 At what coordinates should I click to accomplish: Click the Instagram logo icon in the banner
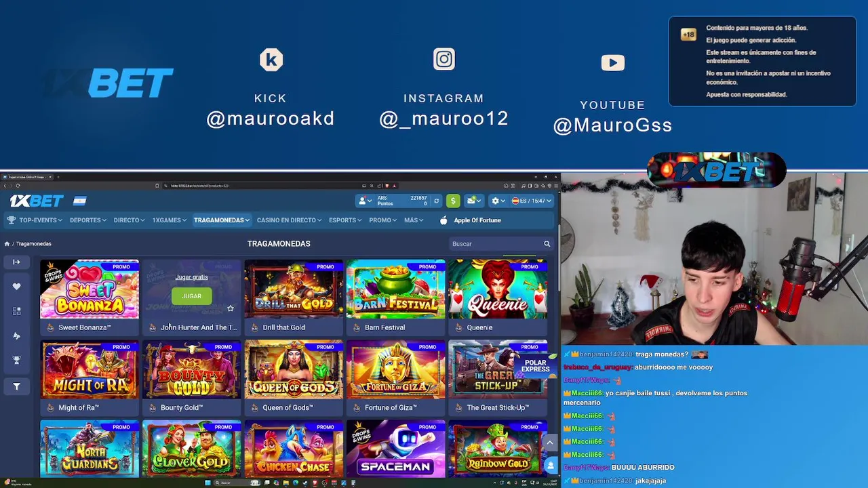(x=444, y=60)
